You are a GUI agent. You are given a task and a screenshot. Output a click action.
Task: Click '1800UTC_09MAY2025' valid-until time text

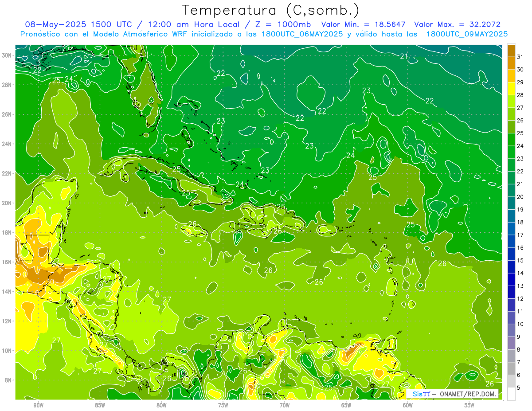point(467,34)
